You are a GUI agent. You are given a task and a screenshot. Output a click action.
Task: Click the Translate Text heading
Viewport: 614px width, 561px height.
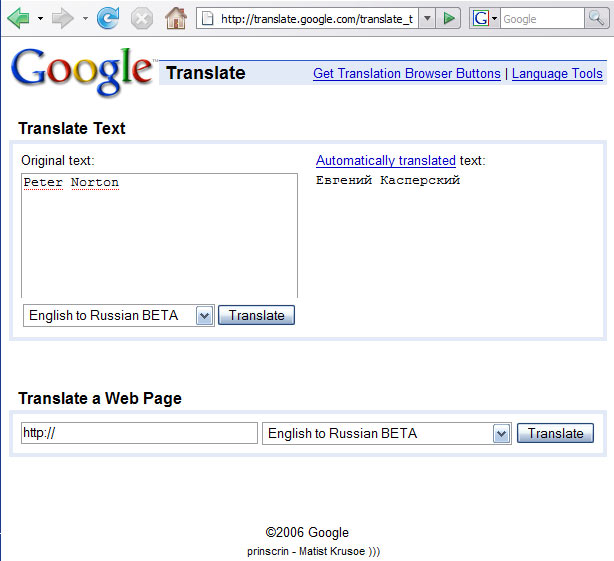[72, 128]
